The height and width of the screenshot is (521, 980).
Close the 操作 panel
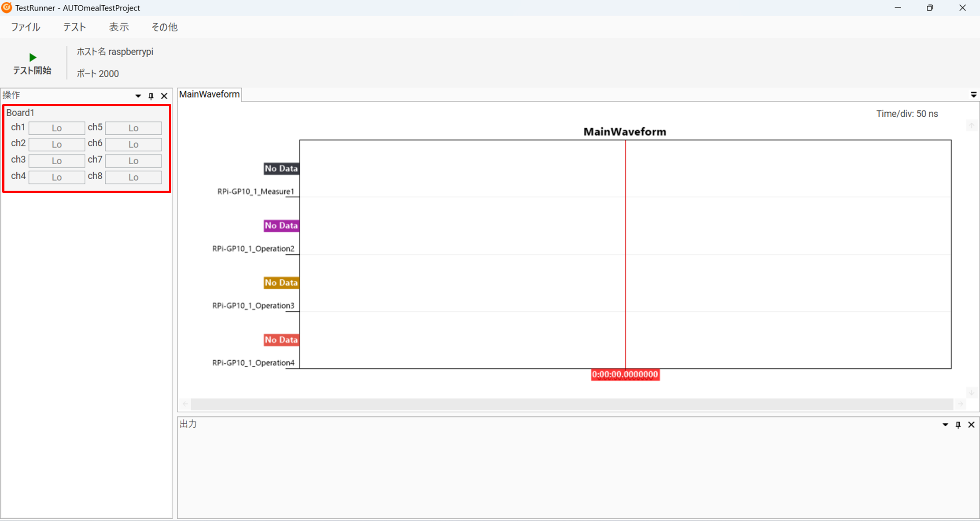[164, 96]
